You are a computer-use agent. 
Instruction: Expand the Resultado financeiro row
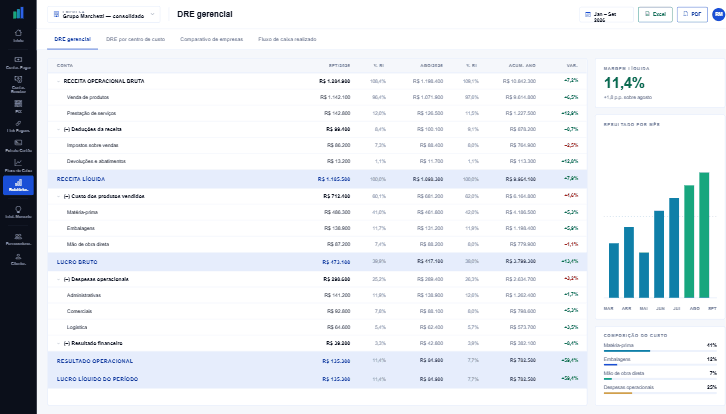58,343
